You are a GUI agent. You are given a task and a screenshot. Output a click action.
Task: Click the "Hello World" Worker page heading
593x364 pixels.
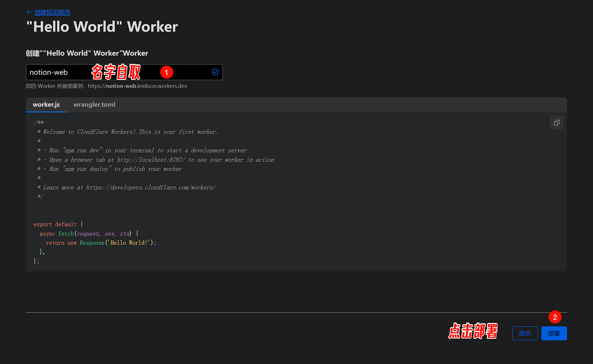tap(102, 27)
